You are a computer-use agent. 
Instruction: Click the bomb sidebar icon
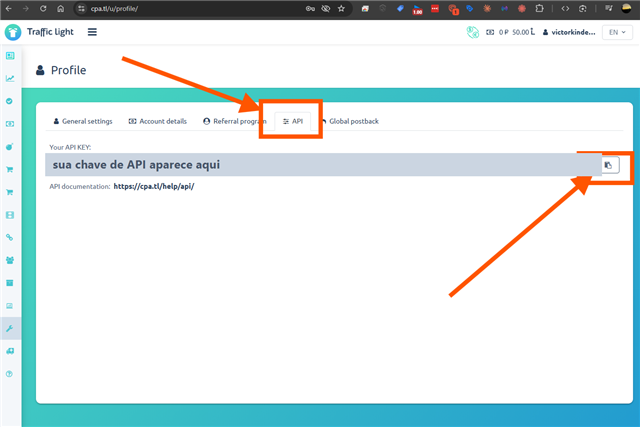[10, 147]
